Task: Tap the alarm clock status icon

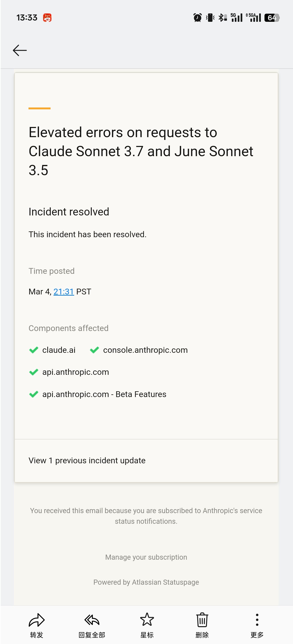Action: coord(197,18)
